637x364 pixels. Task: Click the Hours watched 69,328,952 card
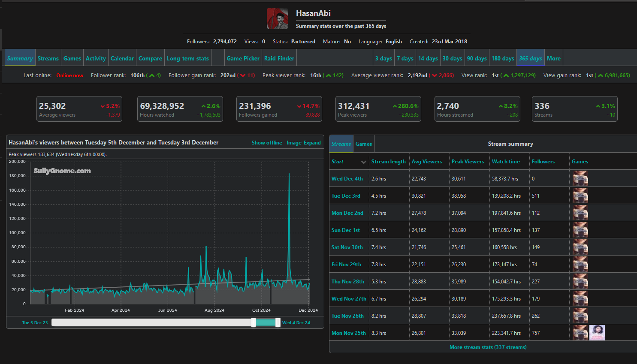pyautogui.click(x=180, y=109)
